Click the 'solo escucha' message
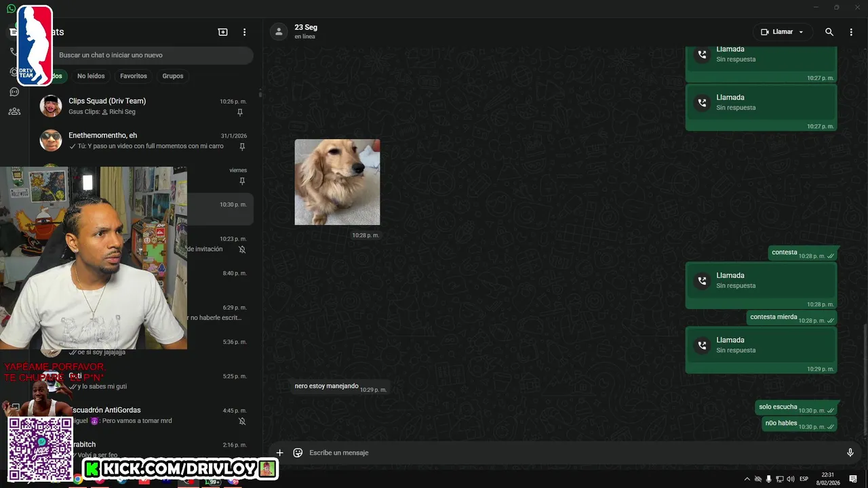 point(796,407)
